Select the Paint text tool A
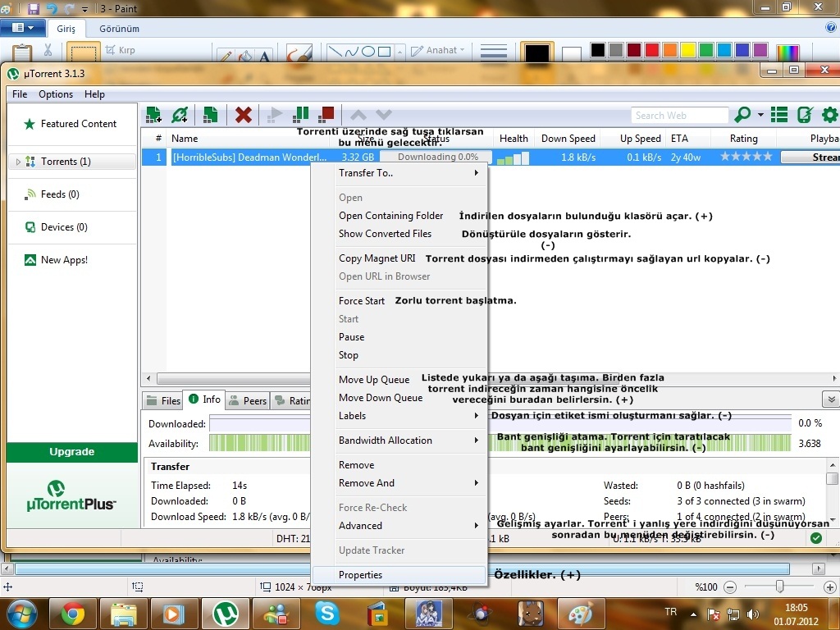840x630 pixels. click(264, 56)
